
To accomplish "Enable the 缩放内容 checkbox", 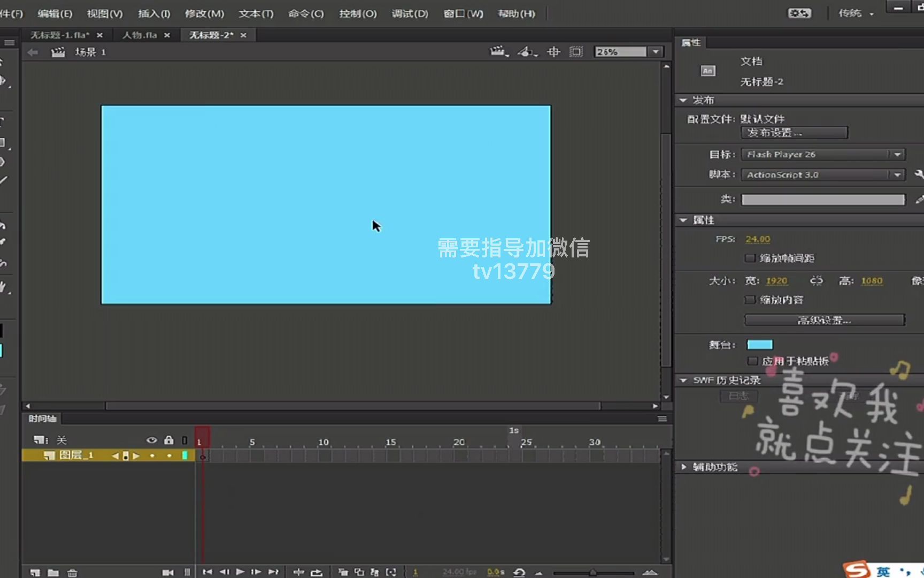I will [x=750, y=300].
